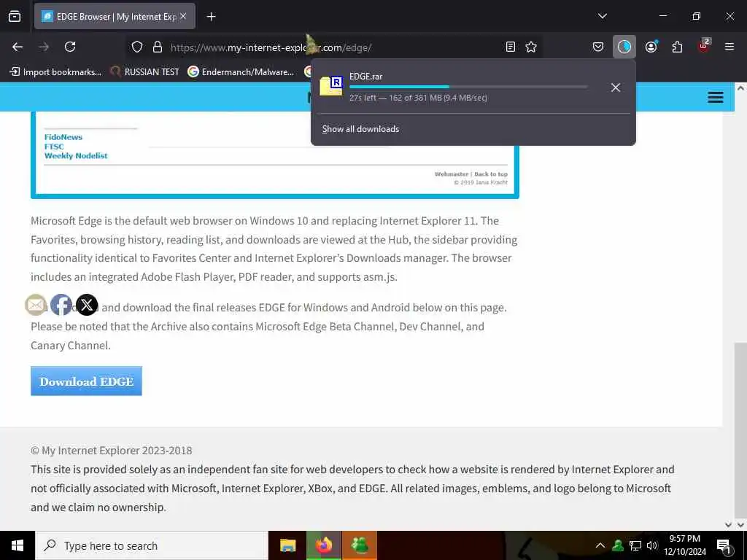Reload the current page
The width and height of the screenshot is (747, 560).
click(70, 47)
